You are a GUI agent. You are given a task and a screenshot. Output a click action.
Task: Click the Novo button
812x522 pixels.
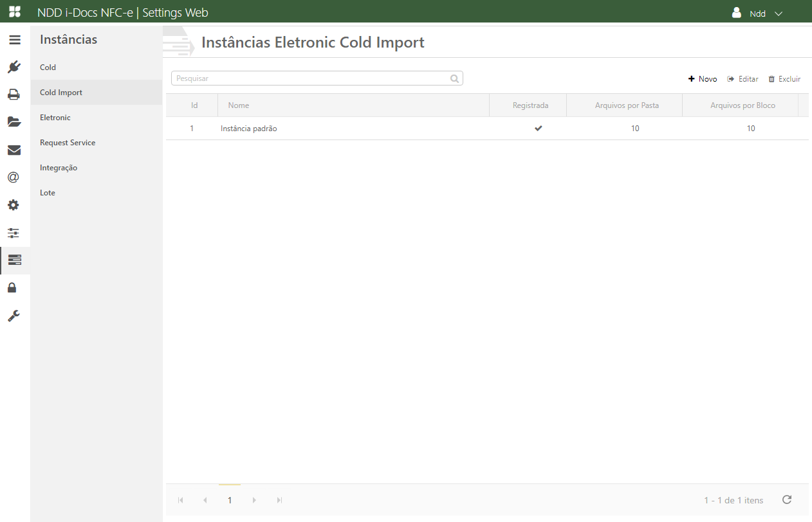point(703,79)
